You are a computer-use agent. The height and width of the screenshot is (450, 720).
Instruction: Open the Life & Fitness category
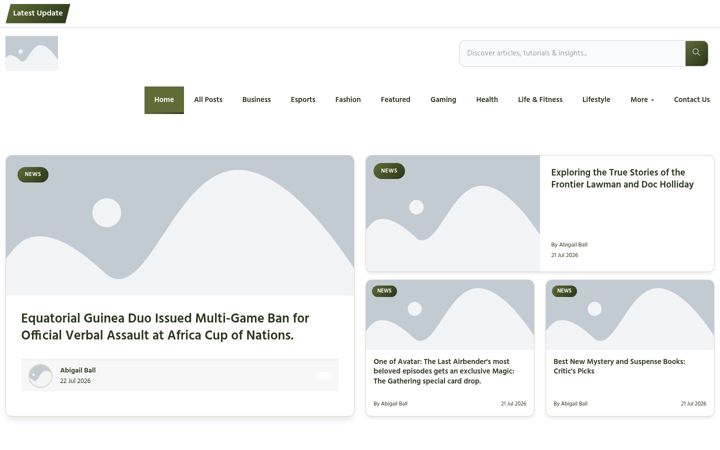pos(540,100)
